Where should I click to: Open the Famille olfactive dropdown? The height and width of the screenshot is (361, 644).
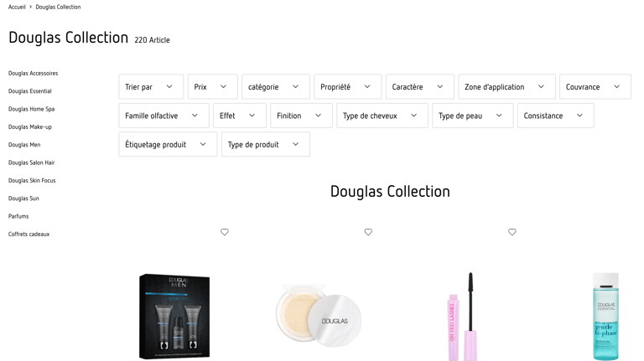click(164, 116)
